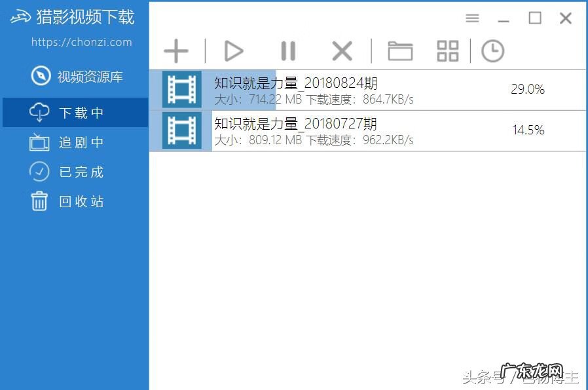Select the 视频资源库 compass icon

coord(40,77)
